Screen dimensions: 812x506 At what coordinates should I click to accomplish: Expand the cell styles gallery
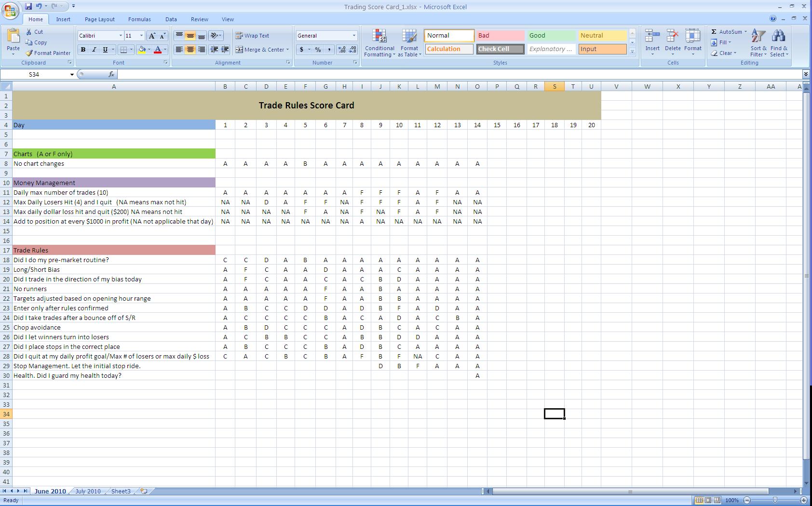pos(632,52)
